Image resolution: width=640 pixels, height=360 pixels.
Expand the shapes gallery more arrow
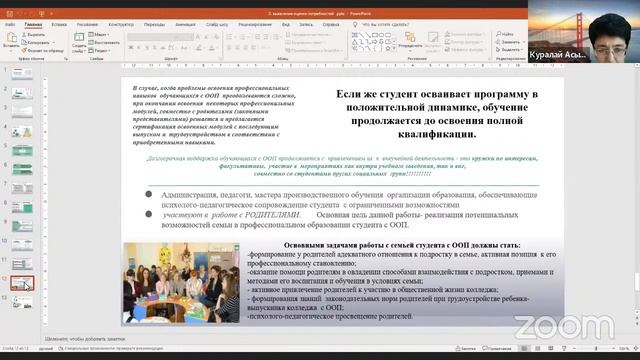coord(394,49)
